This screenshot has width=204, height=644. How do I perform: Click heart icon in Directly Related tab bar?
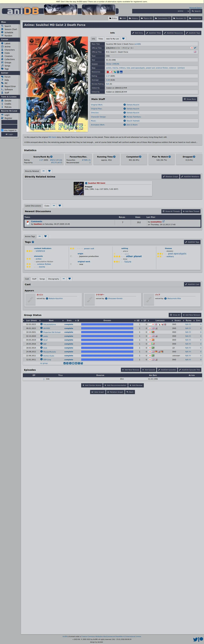49,171
